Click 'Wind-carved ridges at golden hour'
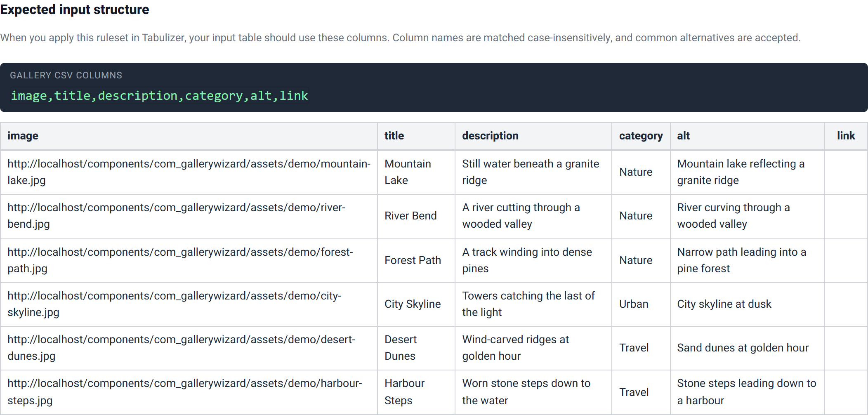This screenshot has width=868, height=415. click(515, 348)
